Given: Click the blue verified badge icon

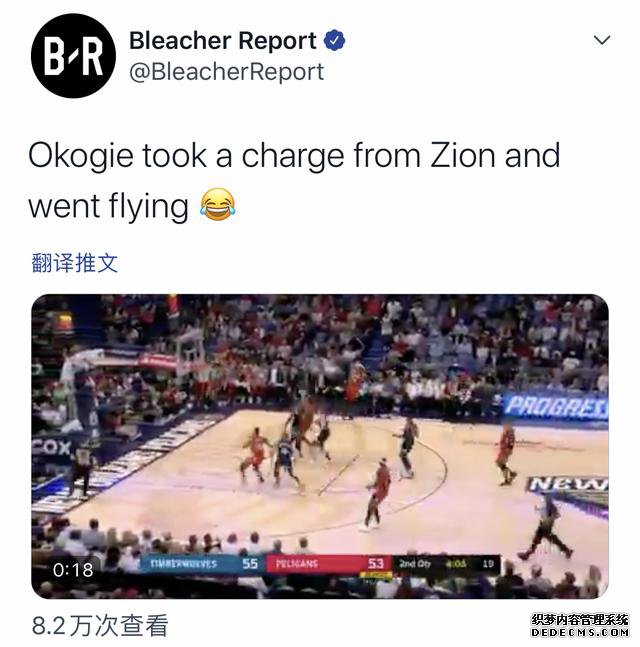Looking at the screenshot, I should pyautogui.click(x=334, y=40).
